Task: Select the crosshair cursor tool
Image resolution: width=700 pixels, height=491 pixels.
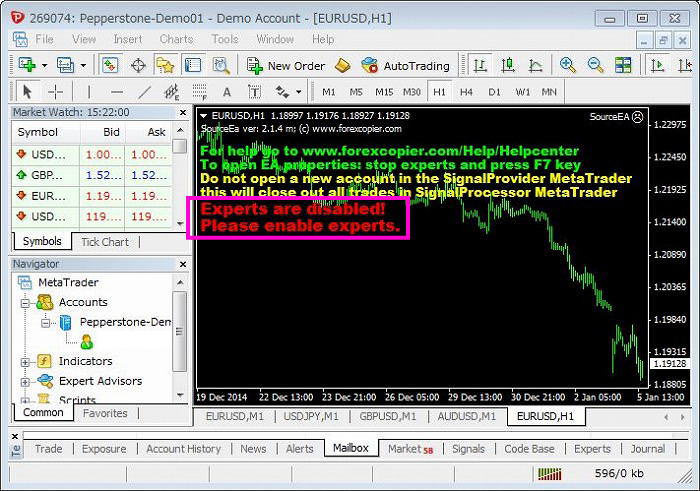Action: click(55, 92)
